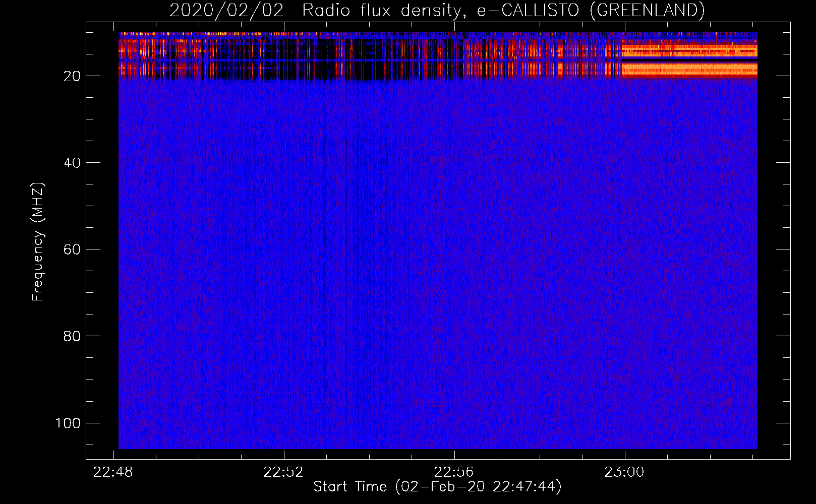Viewport: 816px width, 504px height.
Task: Click the '22:52' time tick label
Action: 283,472
